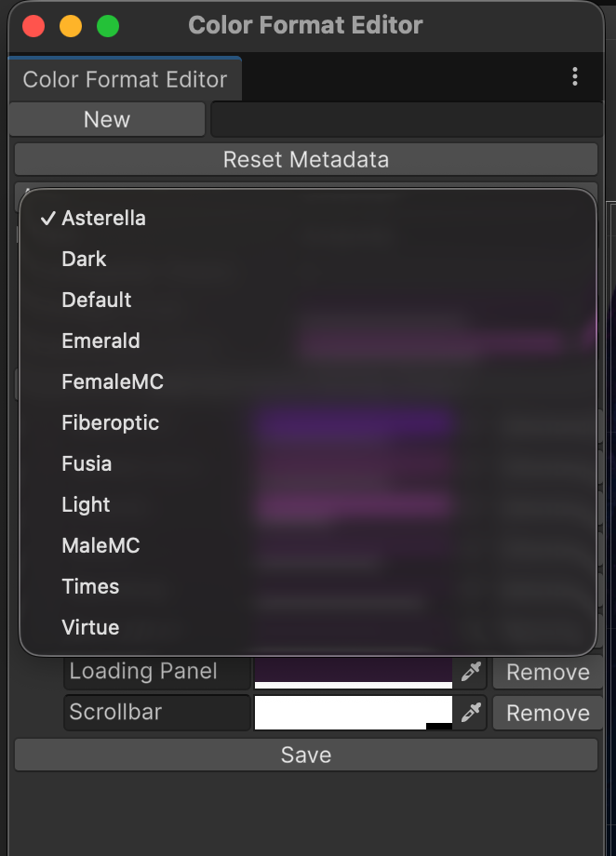
Task: Select the Times theme entry
Action: [90, 587]
